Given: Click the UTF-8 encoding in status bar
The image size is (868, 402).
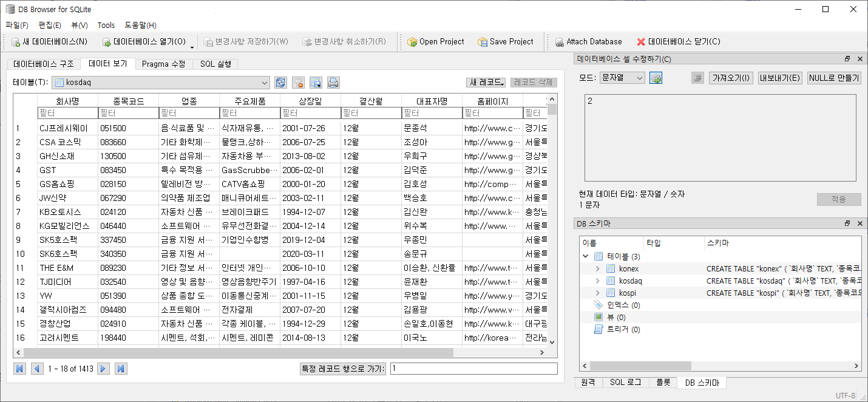Looking at the screenshot, I should coord(845,395).
